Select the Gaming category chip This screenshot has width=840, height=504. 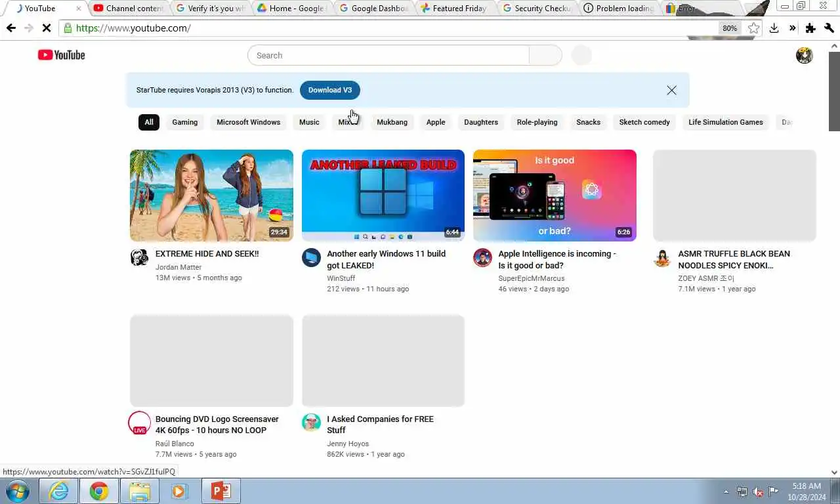coord(185,122)
